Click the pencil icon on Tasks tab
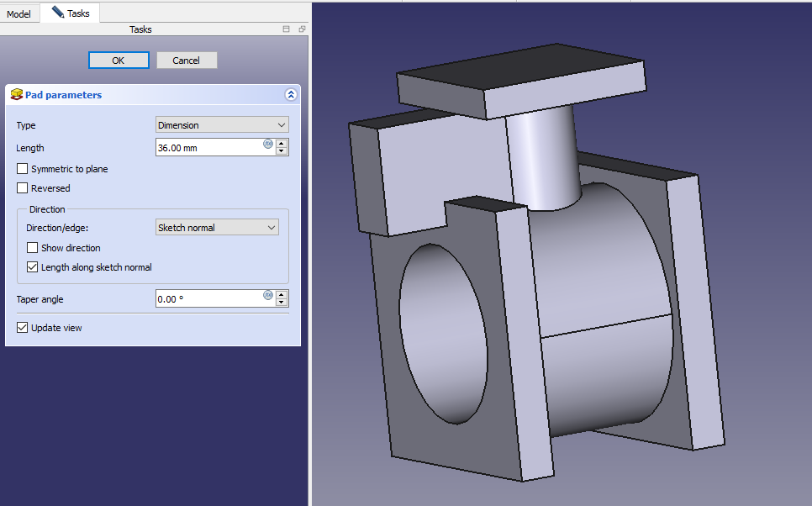Viewport: 812px width, 506px height. click(x=57, y=13)
